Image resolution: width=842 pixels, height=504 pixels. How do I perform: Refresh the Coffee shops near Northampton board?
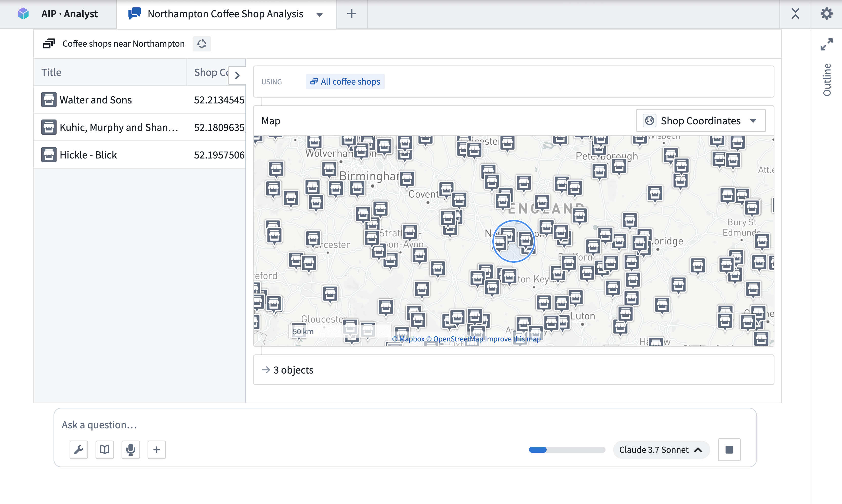tap(202, 44)
